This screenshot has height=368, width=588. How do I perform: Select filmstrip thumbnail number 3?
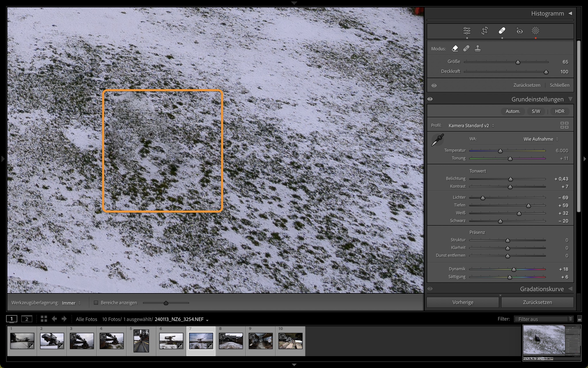pyautogui.click(x=82, y=341)
